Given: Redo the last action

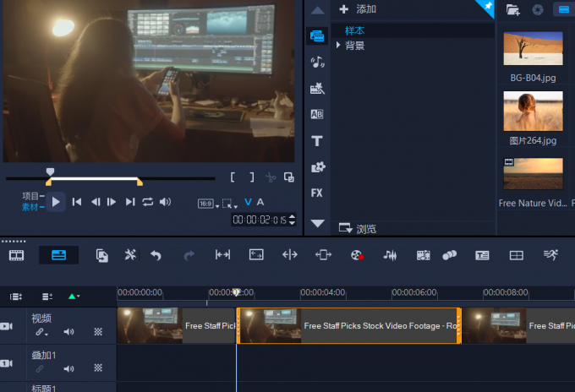Looking at the screenshot, I should tap(189, 255).
